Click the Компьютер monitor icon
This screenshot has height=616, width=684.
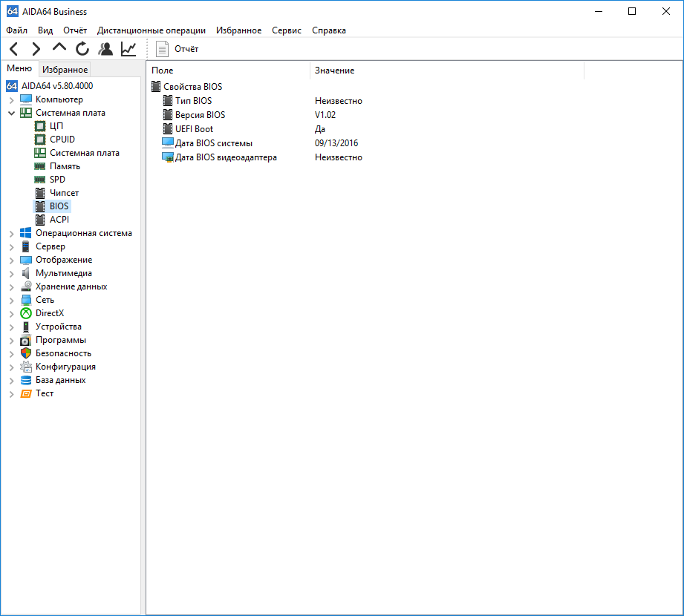coord(26,99)
